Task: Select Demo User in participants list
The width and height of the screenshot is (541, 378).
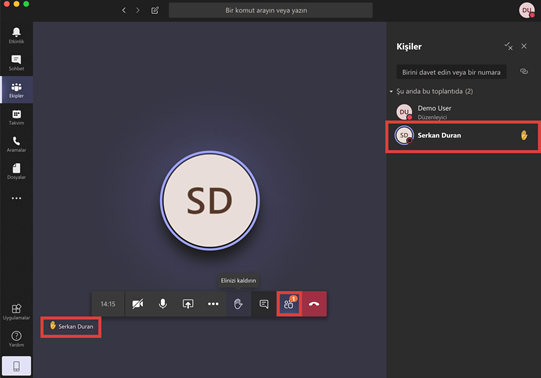Action: 463,112
